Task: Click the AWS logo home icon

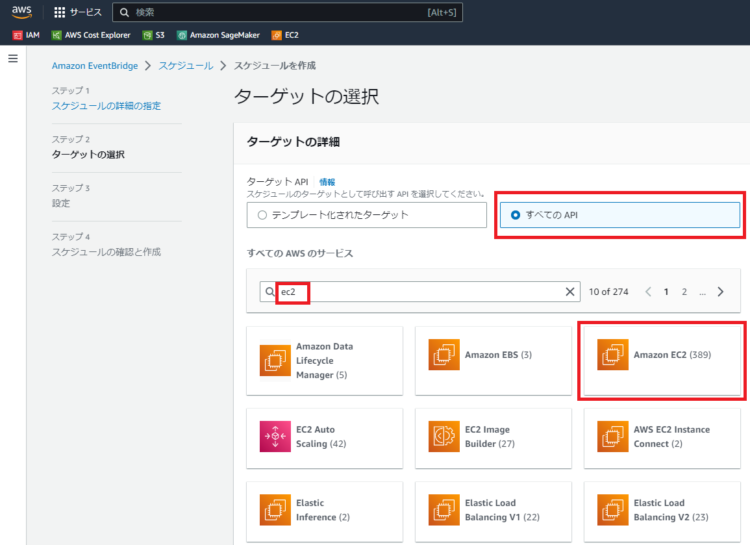Action: pyautogui.click(x=22, y=12)
